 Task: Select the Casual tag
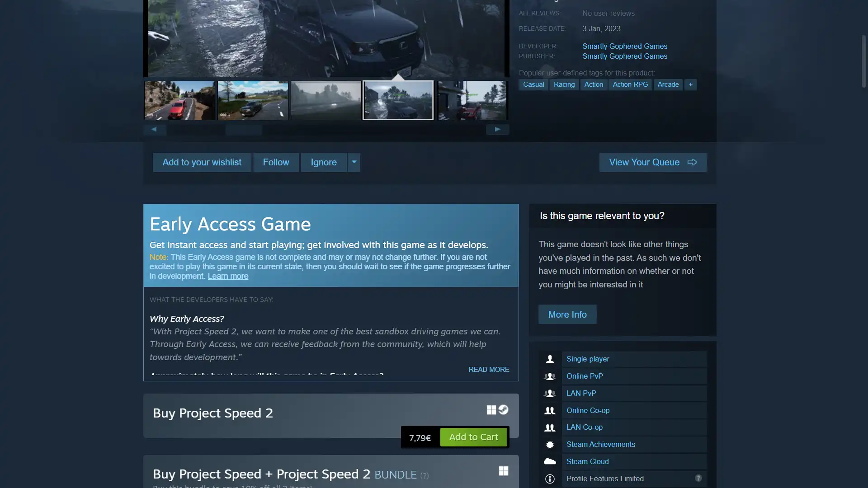533,84
